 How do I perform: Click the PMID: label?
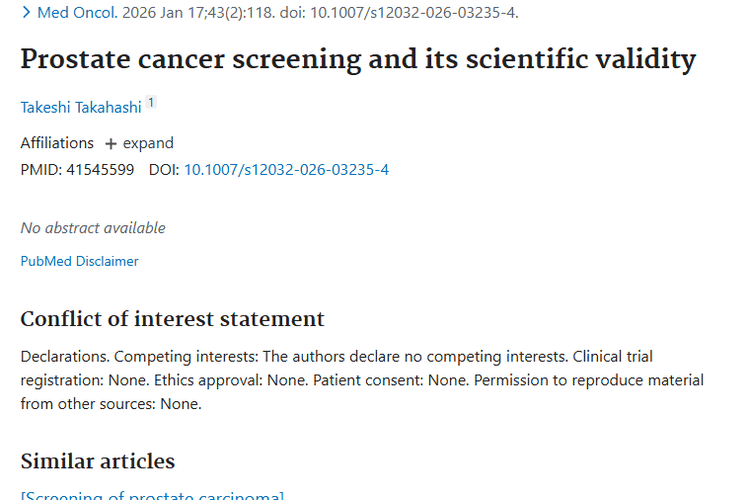pos(41,169)
